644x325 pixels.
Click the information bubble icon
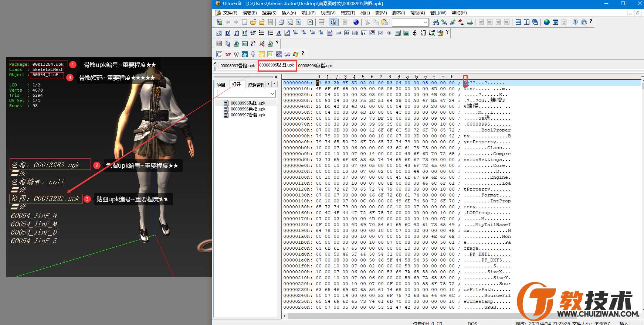tap(575, 23)
